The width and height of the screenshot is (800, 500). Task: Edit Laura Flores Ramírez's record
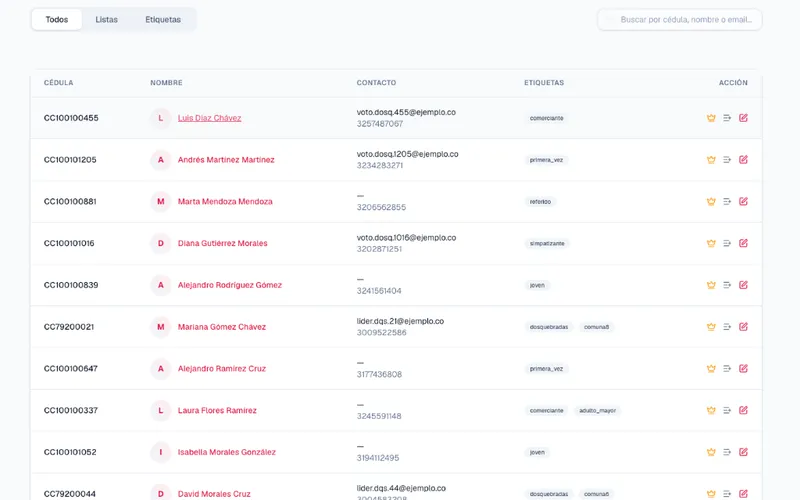pyautogui.click(x=743, y=410)
